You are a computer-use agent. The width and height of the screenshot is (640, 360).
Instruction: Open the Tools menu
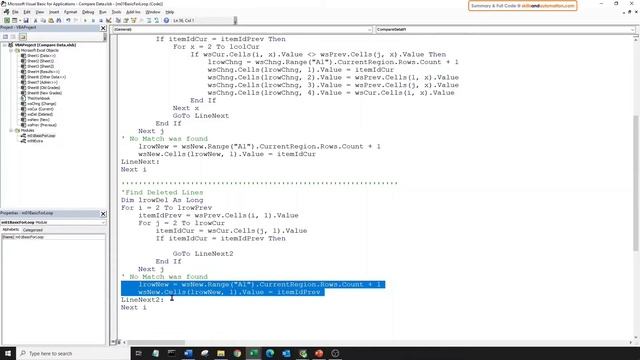(x=116, y=12)
